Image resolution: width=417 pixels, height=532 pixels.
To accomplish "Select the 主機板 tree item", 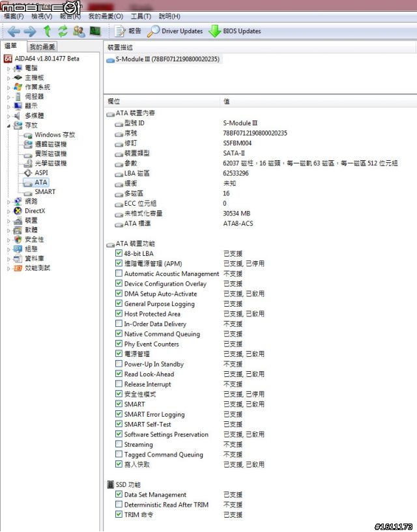I will 29,77.
